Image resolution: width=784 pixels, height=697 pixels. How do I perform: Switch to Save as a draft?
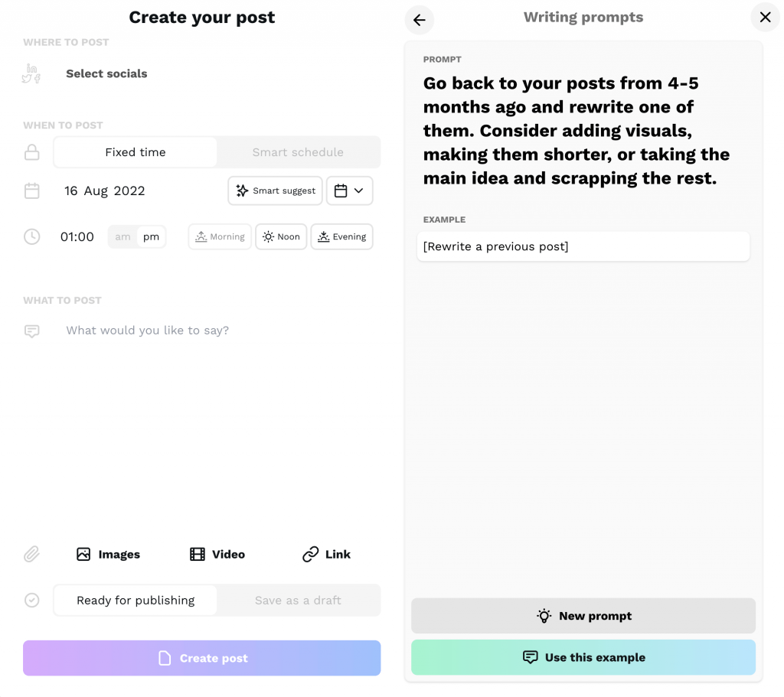298,601
